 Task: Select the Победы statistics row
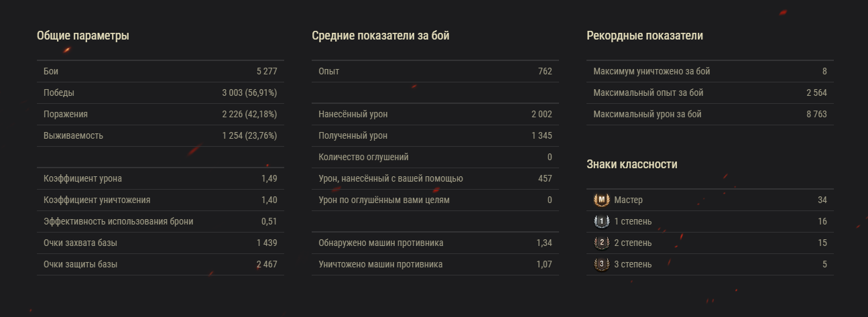tap(160, 92)
